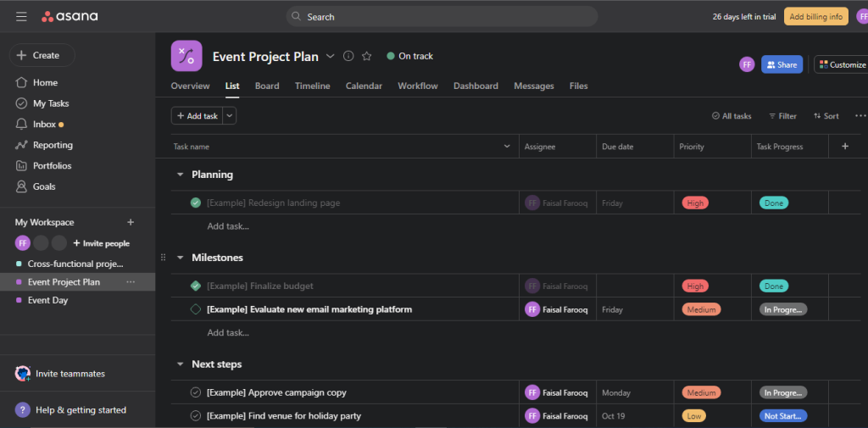This screenshot has height=428, width=868.
Task: Open the On track status dropdown
Action: [409, 56]
